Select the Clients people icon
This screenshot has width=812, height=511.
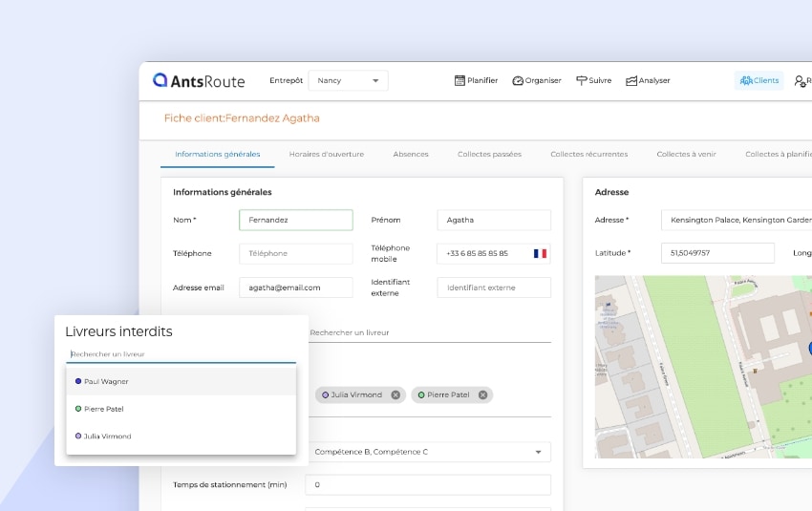pyautogui.click(x=746, y=81)
